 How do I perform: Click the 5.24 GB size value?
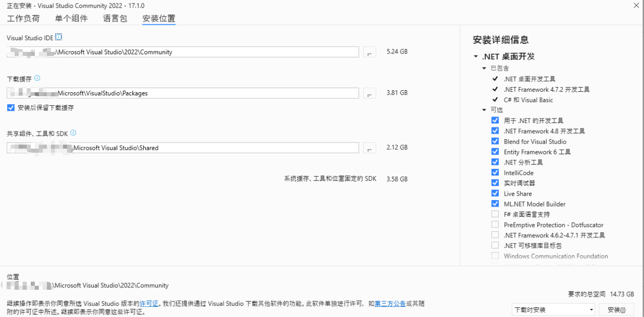pyautogui.click(x=397, y=51)
